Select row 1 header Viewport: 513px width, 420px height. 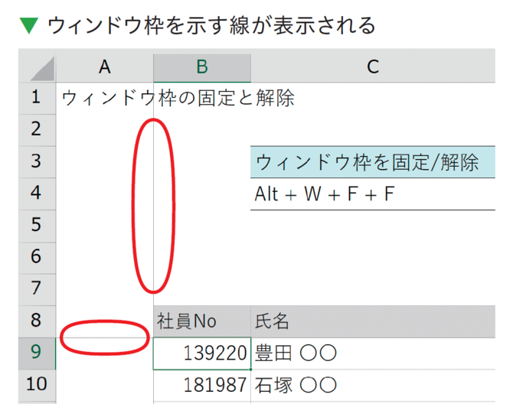37,98
